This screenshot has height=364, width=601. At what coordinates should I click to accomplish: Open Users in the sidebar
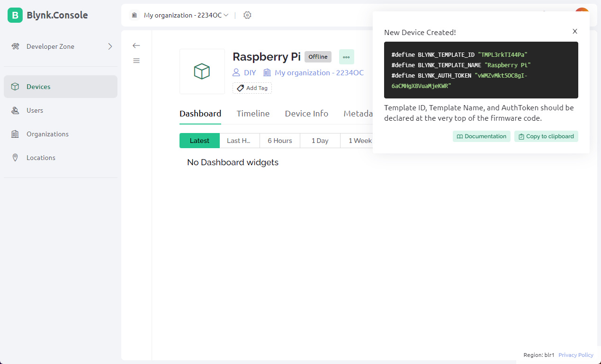61,110
